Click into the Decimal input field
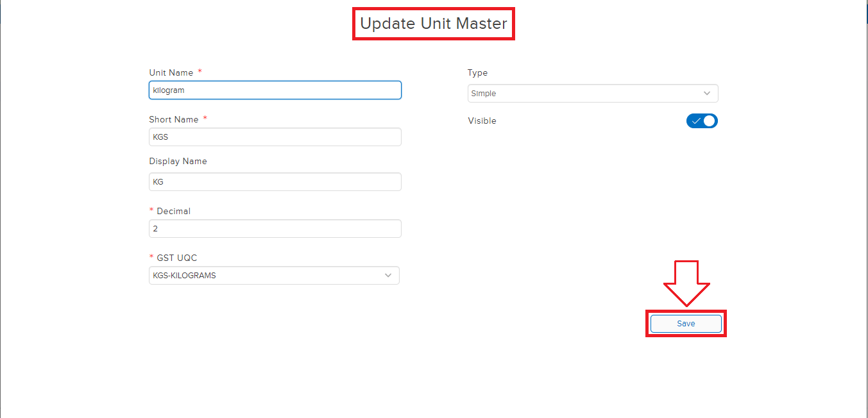Viewport: 868px width, 418px height. tap(275, 229)
